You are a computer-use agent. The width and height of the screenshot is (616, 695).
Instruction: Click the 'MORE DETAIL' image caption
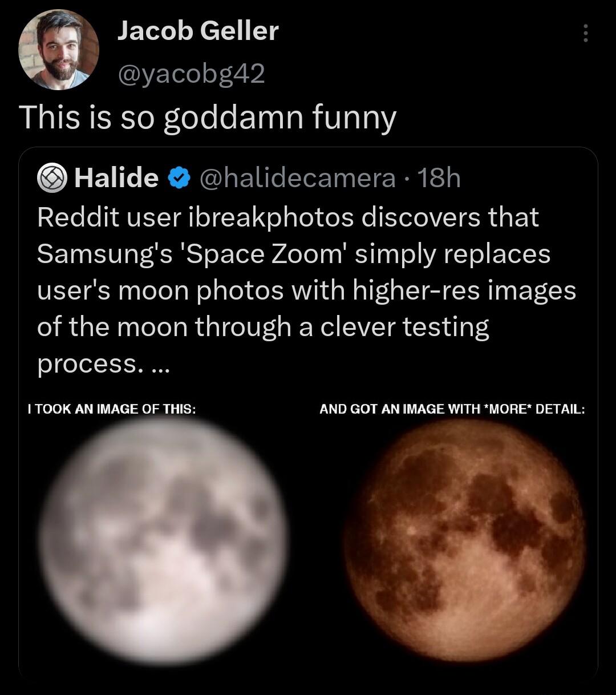click(452, 409)
